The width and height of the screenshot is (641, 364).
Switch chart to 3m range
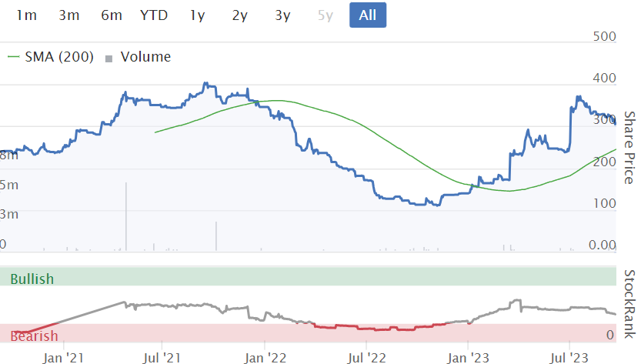tap(69, 15)
